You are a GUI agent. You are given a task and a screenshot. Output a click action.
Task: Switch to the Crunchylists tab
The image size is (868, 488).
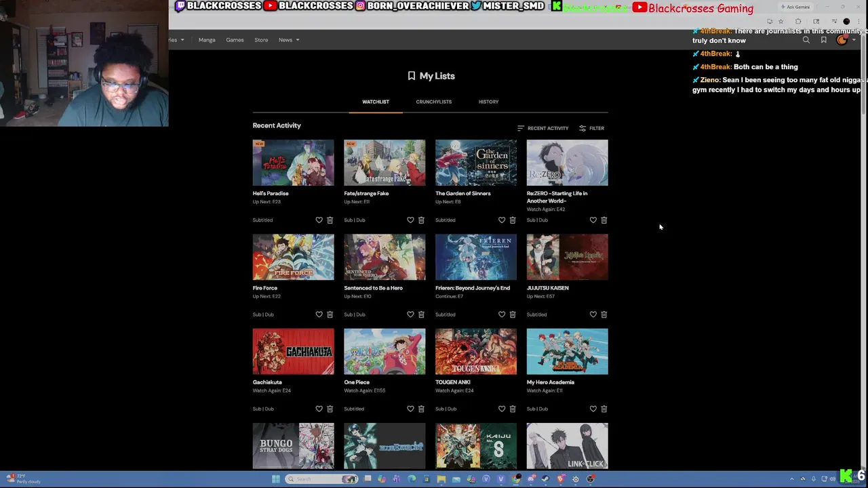434,102
